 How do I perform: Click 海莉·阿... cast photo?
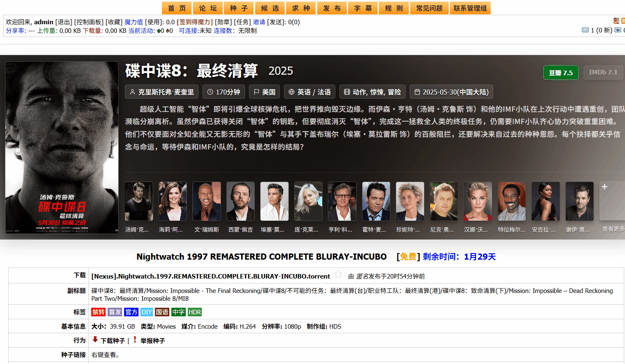[173, 201]
